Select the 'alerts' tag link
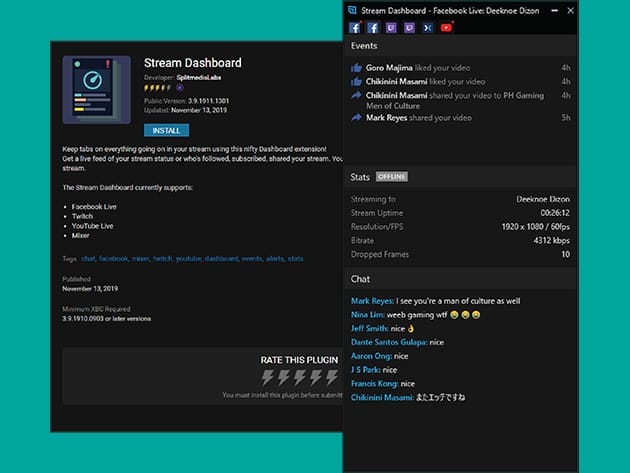Screen dimensions: 630x473 (274, 259)
